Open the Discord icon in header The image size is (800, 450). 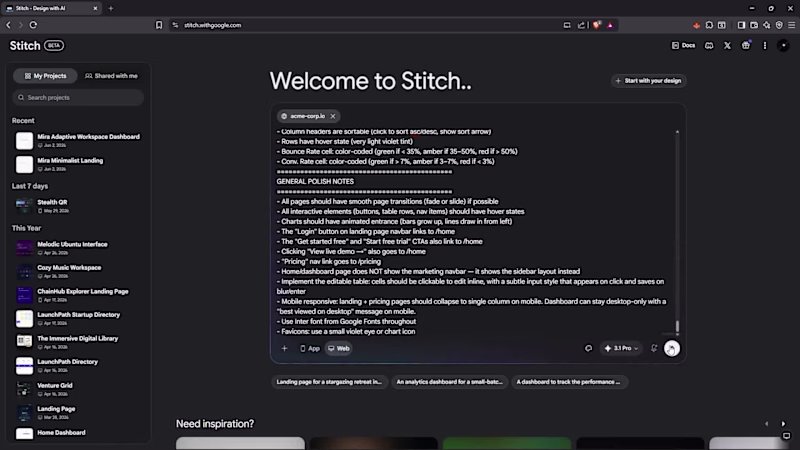click(709, 45)
